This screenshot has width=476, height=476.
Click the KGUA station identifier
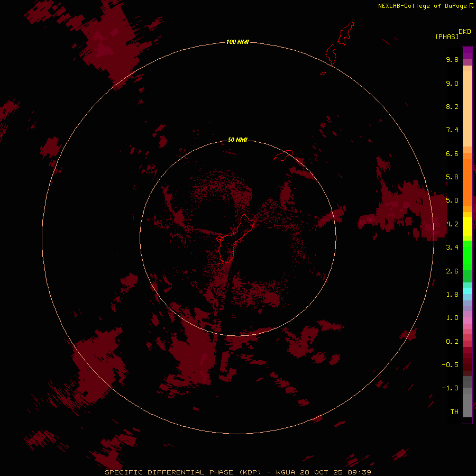coord(286,472)
